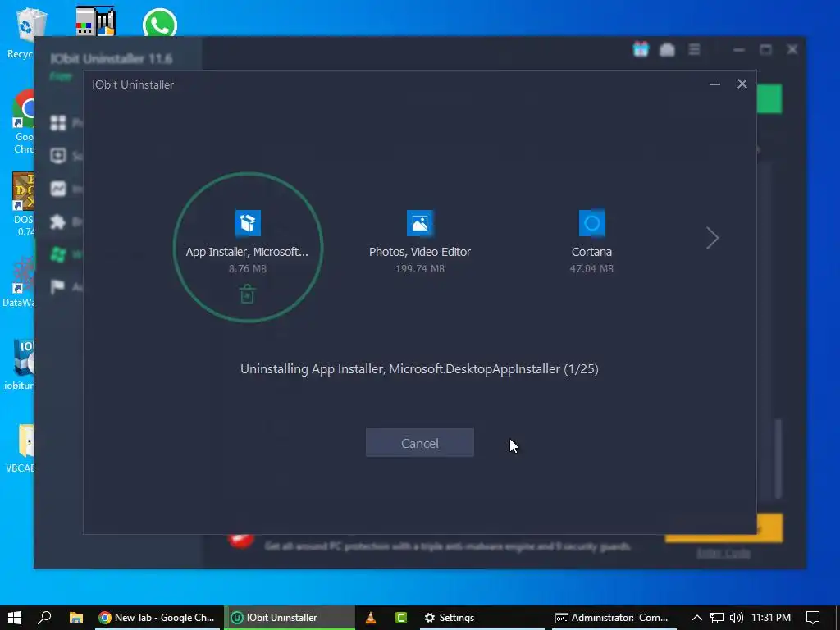Cancel the uninstall process
840x630 pixels.
419,442
